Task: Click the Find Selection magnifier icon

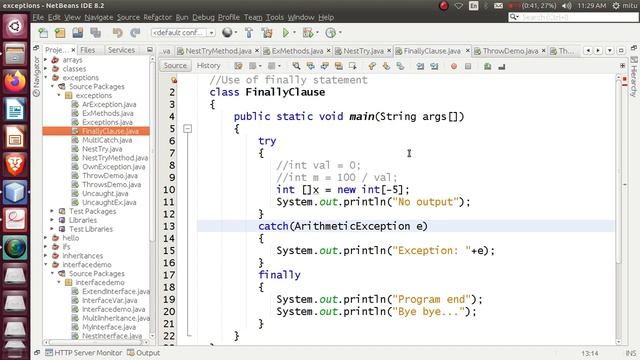Action: pyautogui.click(x=296, y=66)
